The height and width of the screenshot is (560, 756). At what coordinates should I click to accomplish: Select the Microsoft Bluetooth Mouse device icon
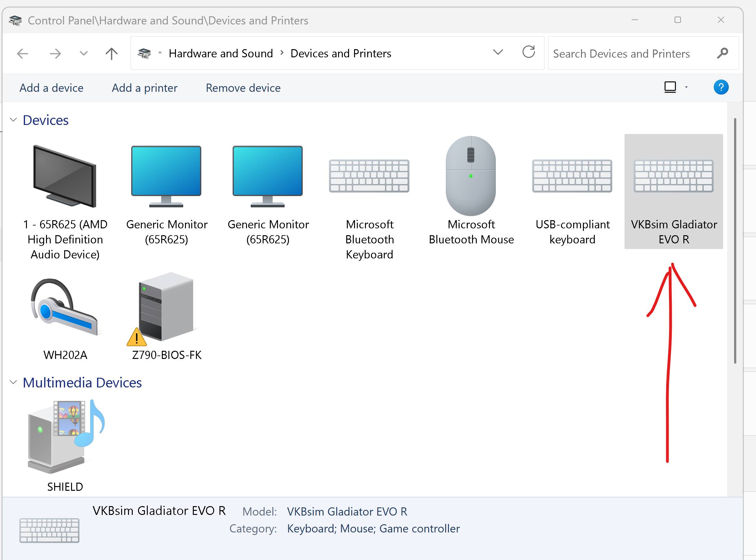pos(471,176)
